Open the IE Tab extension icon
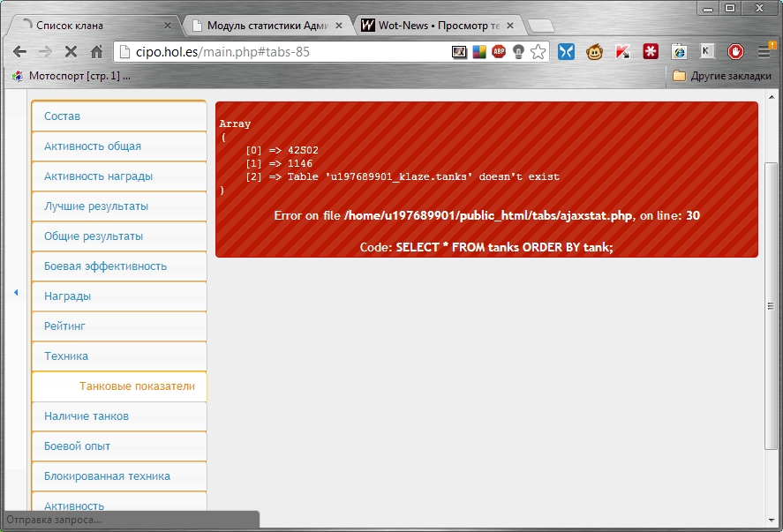This screenshot has width=783, height=532. pyautogui.click(x=679, y=52)
